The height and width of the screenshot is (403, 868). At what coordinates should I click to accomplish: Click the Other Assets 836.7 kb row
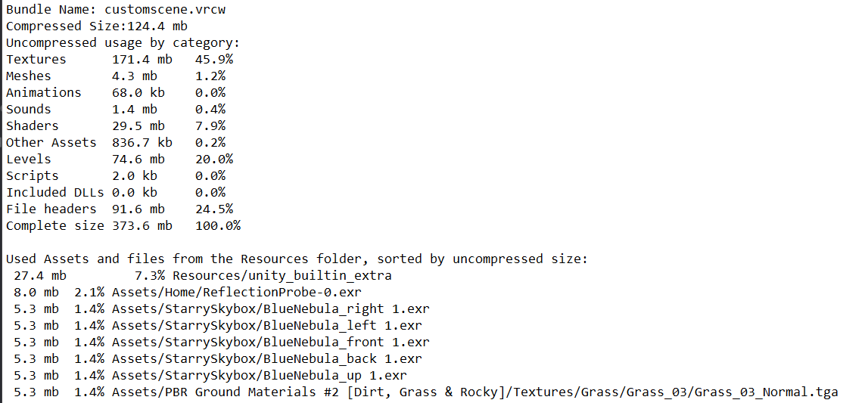[x=116, y=142]
